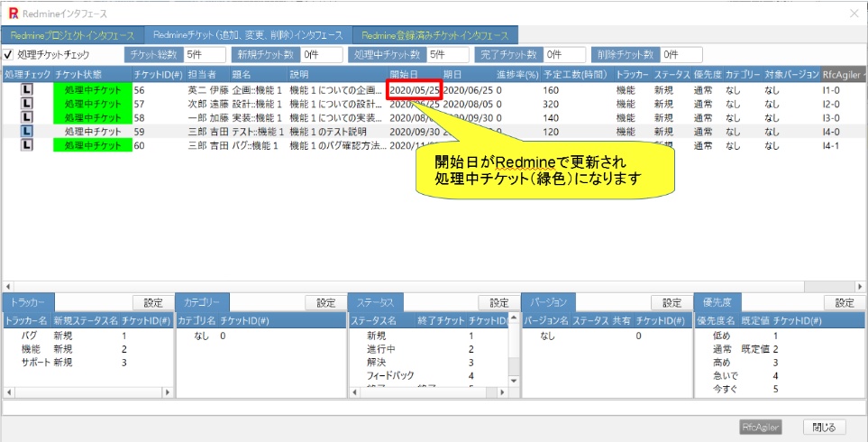
Task: Select テスト::機能 1 title cell
Action: [x=258, y=132]
